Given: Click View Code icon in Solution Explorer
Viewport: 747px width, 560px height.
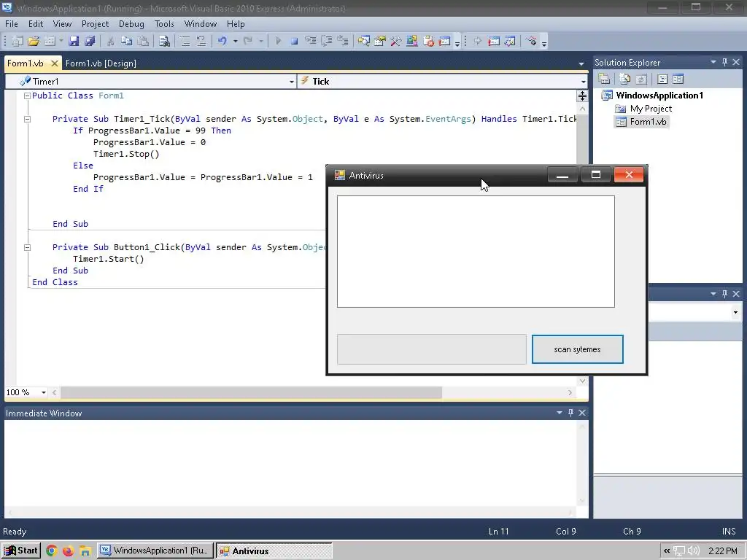Looking at the screenshot, I should pos(662,79).
